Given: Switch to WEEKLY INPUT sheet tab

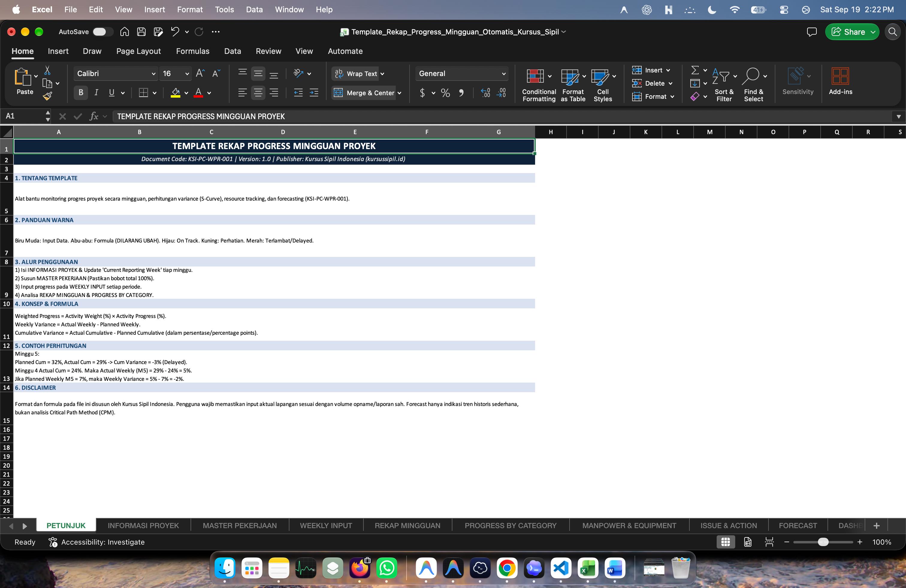Looking at the screenshot, I should pyautogui.click(x=326, y=526).
